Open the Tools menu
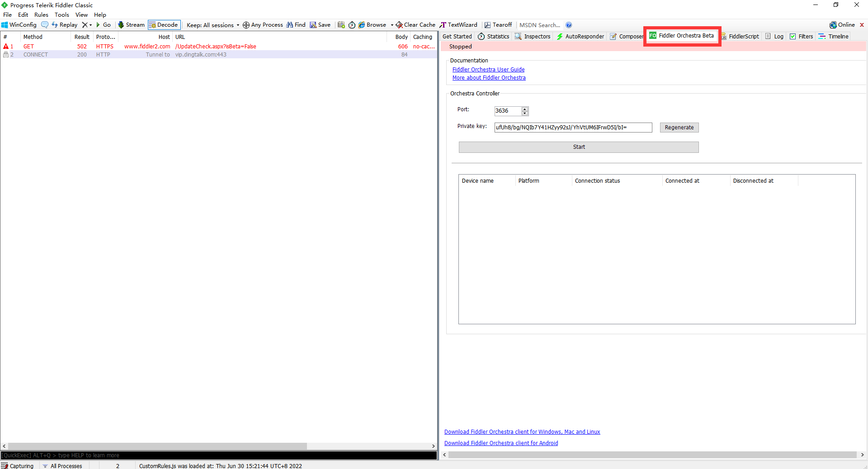Viewport: 868px width, 469px height. [62, 14]
